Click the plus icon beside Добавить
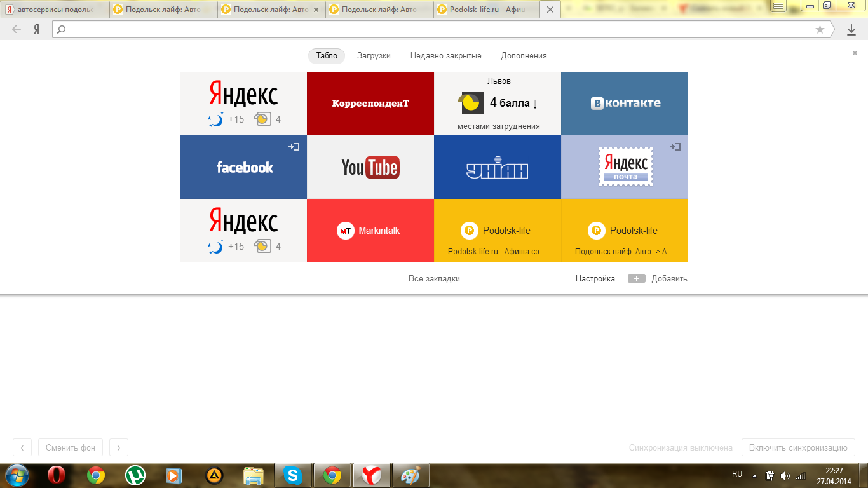The width and height of the screenshot is (868, 488). 637,278
